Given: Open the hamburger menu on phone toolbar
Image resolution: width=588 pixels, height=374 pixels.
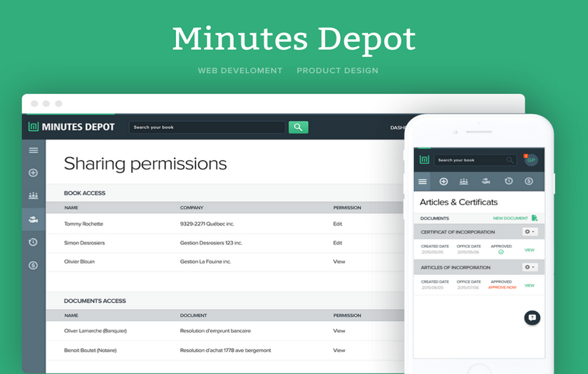Looking at the screenshot, I should [x=423, y=182].
